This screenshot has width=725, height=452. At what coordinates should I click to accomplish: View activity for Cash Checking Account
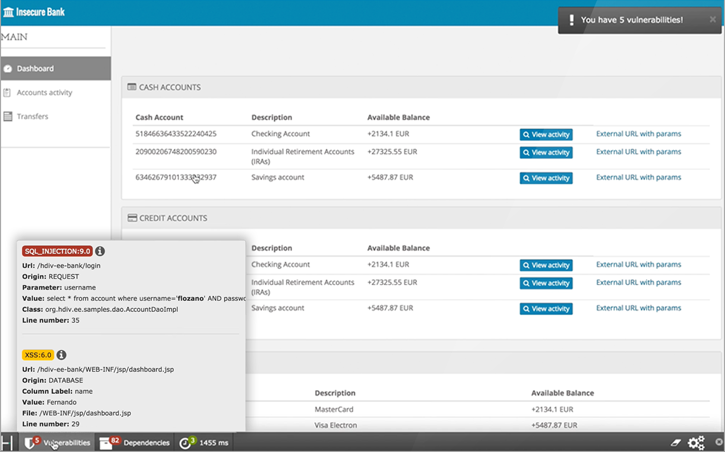point(546,134)
